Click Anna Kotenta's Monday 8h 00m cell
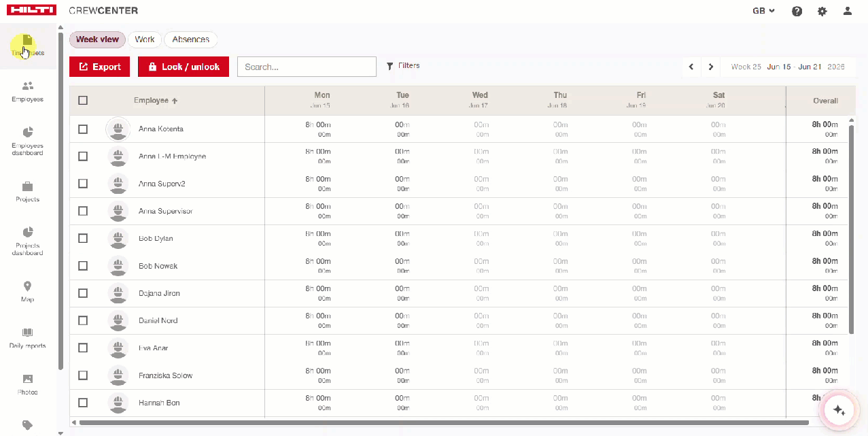868x436 pixels. tap(318, 129)
